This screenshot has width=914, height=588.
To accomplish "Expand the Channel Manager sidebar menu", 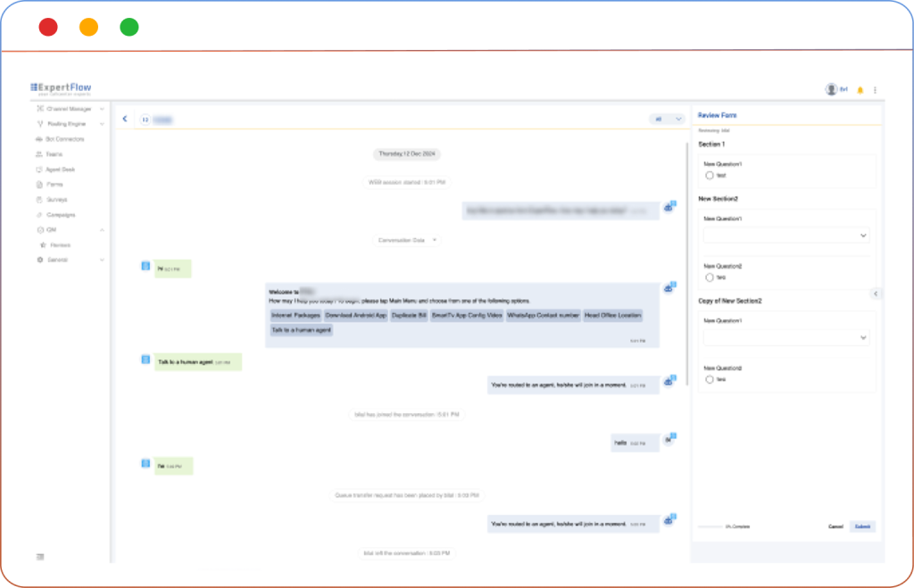I will tap(71, 109).
